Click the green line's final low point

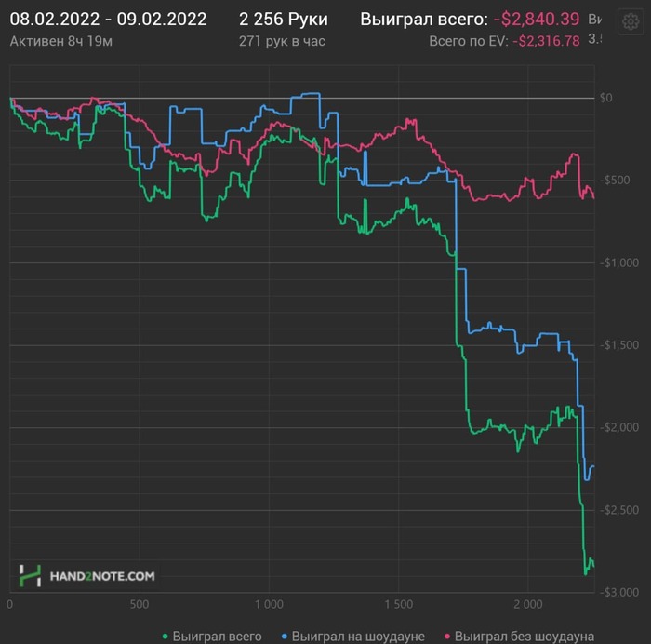[586, 574]
